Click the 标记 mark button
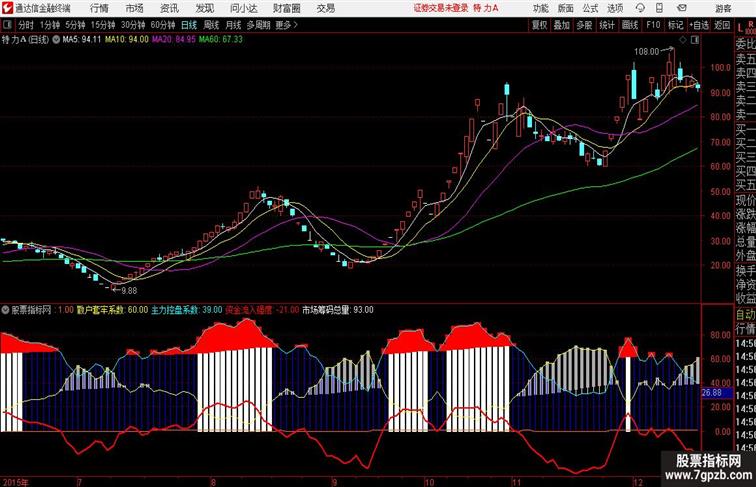Image resolution: width=756 pixels, height=487 pixels. click(675, 25)
